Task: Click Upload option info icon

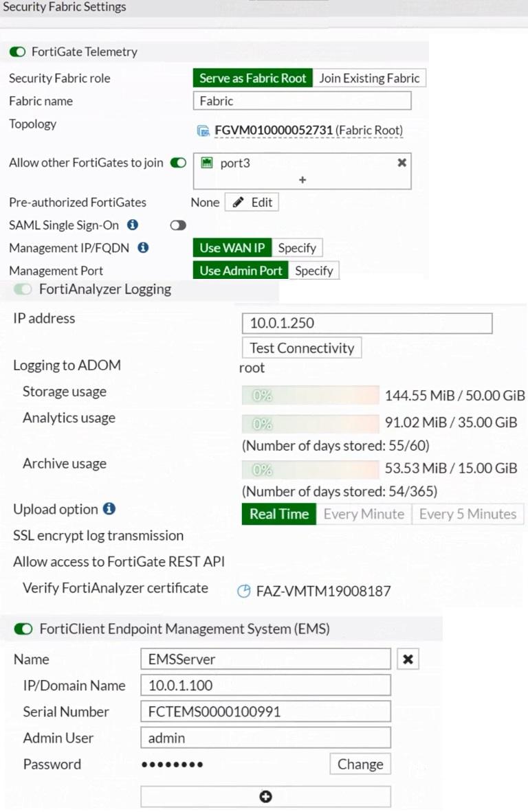Action: pyautogui.click(x=109, y=509)
